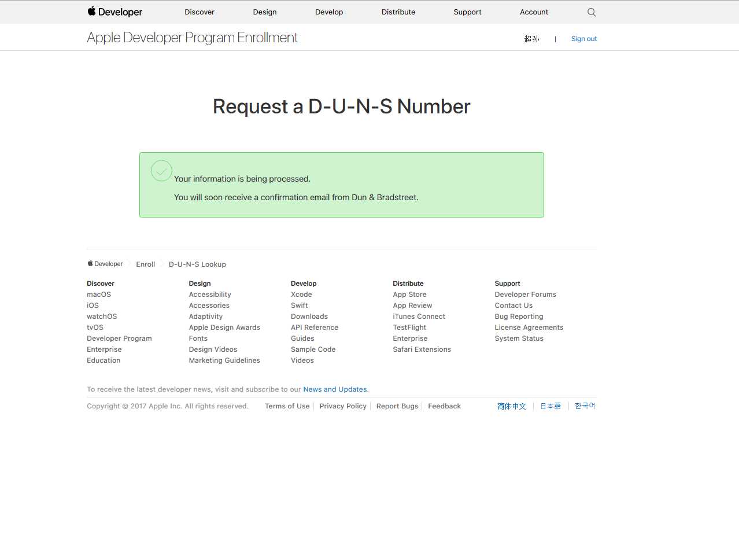Open the Distribute nav menu

coord(398,12)
